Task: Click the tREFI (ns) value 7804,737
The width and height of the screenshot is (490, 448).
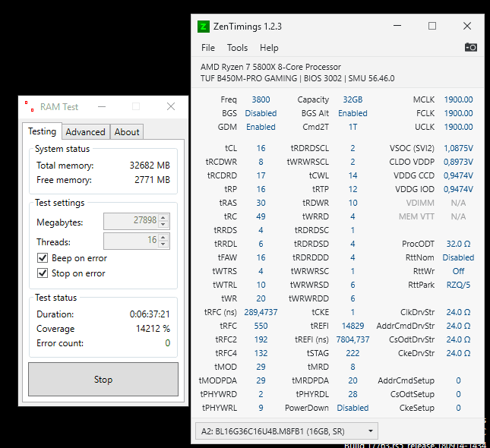Action: [x=352, y=339]
